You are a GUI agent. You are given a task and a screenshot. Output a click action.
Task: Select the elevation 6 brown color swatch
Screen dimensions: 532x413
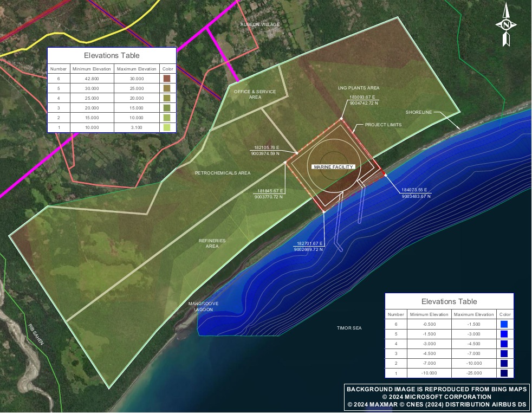[167, 79]
